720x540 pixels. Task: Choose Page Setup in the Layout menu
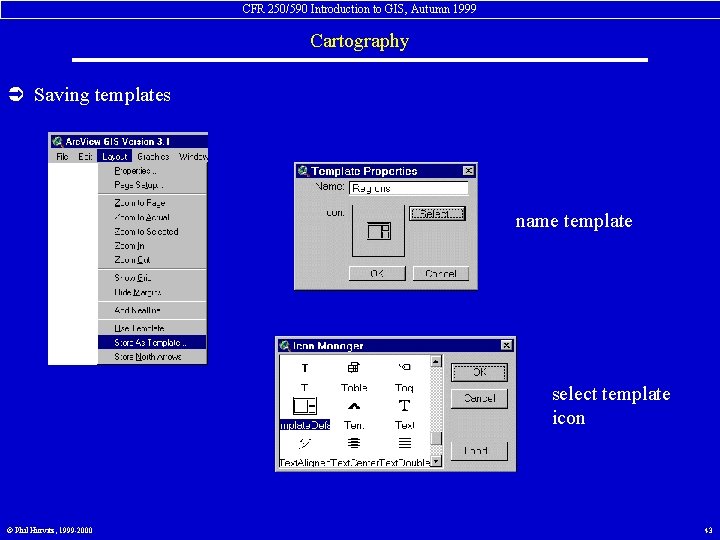(152, 185)
